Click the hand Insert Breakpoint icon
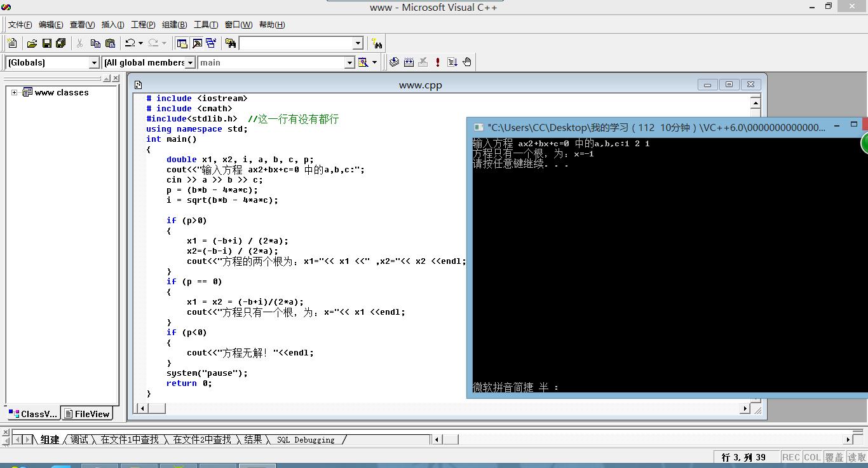The height and width of the screenshot is (468, 868). coord(467,62)
